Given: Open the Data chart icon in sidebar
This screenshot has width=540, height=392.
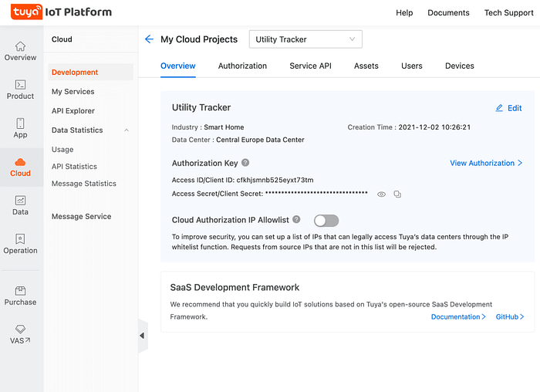Looking at the screenshot, I should click(x=20, y=201).
